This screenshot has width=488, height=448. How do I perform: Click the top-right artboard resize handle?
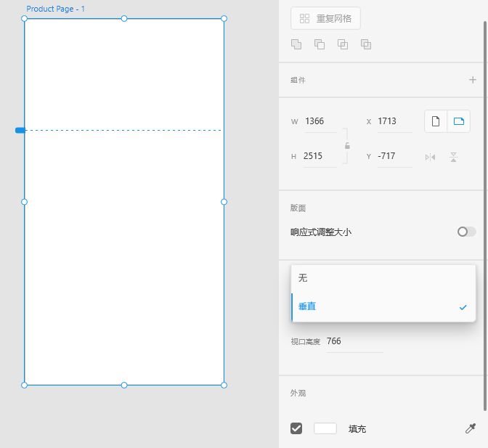coord(224,19)
